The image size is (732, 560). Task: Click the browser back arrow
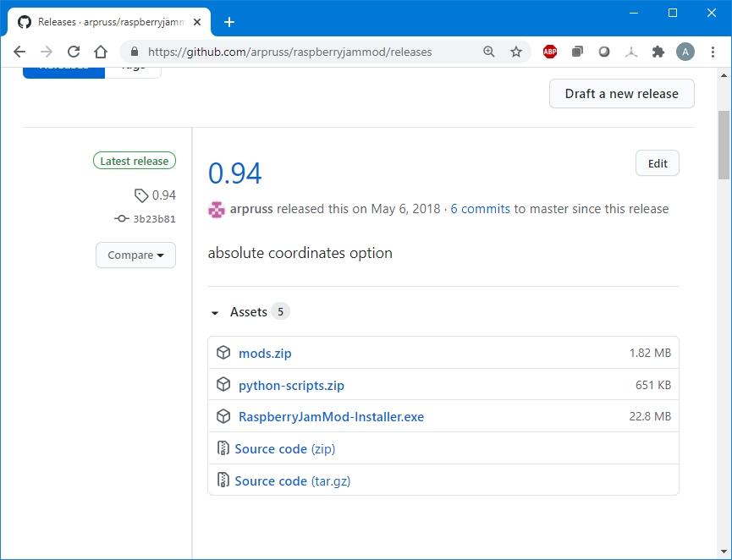[19, 52]
